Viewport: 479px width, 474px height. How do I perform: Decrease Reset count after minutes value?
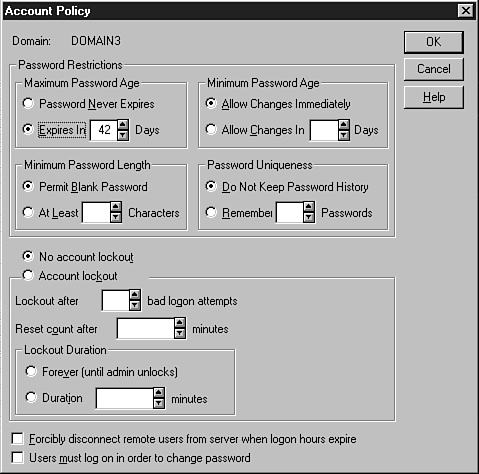[x=180, y=333]
